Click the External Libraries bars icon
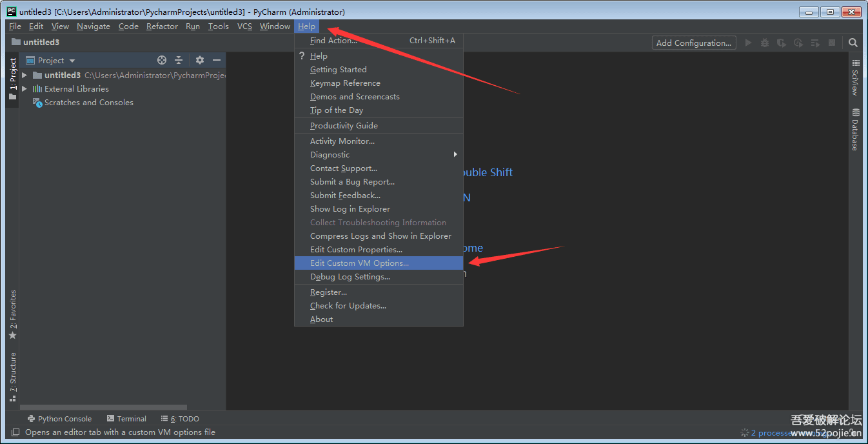The image size is (868, 444). (x=37, y=88)
